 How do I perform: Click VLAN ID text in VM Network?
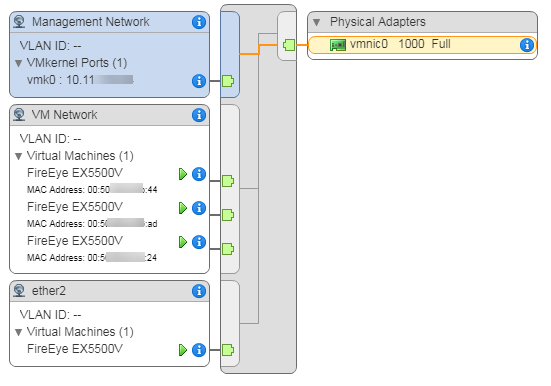pyautogui.click(x=50, y=139)
